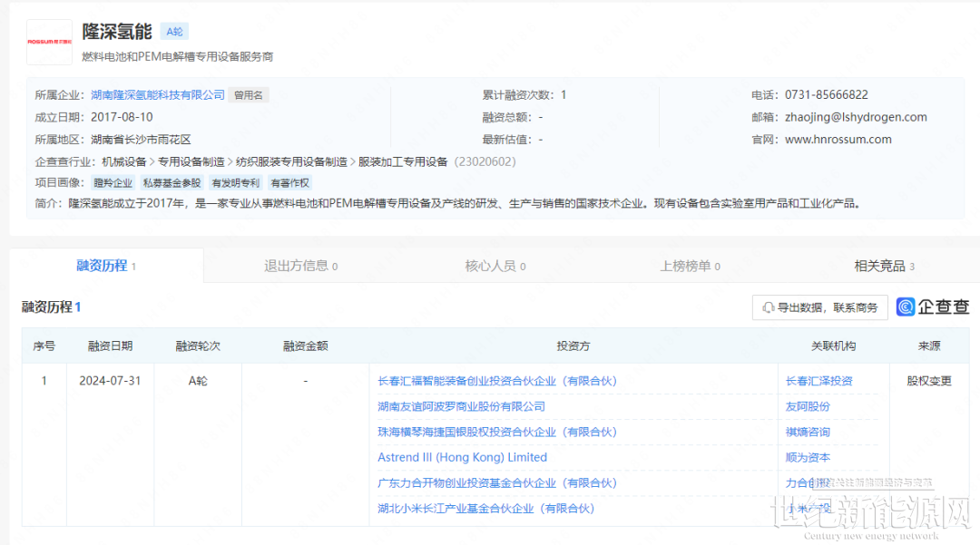980x545 pixels.
Task: Click the ROSSUM company logo thumbnail
Action: tap(49, 42)
